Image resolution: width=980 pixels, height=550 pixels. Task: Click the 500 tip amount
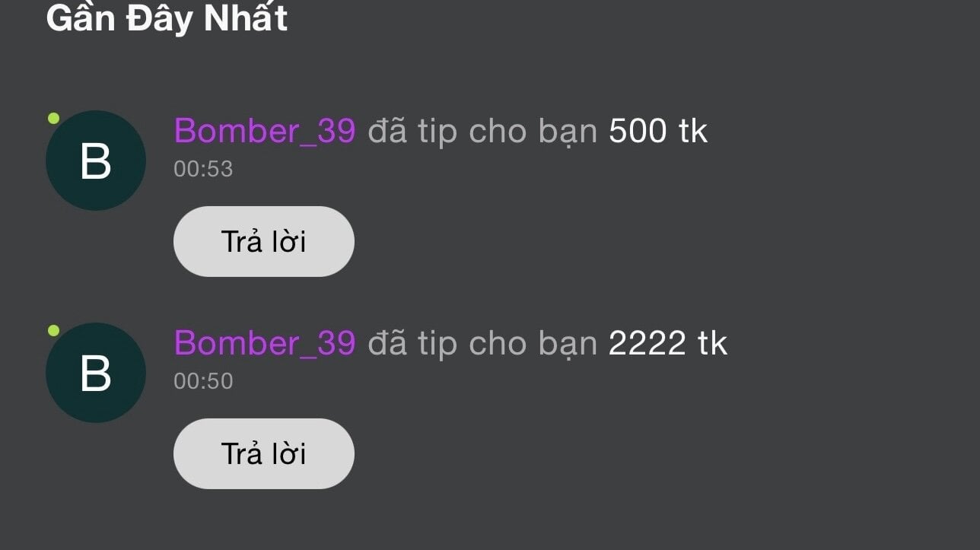(x=638, y=132)
